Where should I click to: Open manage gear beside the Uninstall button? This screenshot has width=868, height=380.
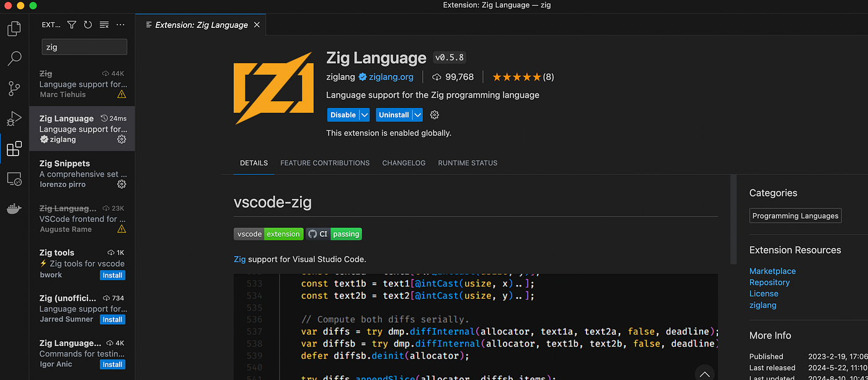(435, 115)
